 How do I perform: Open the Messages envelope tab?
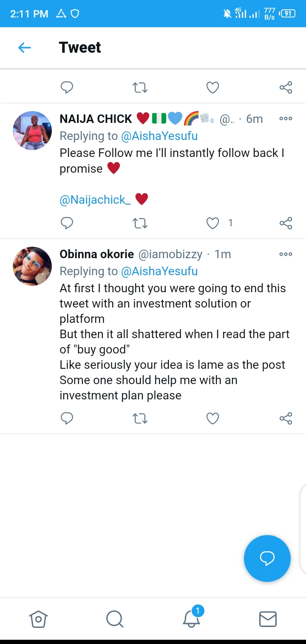tap(268, 619)
